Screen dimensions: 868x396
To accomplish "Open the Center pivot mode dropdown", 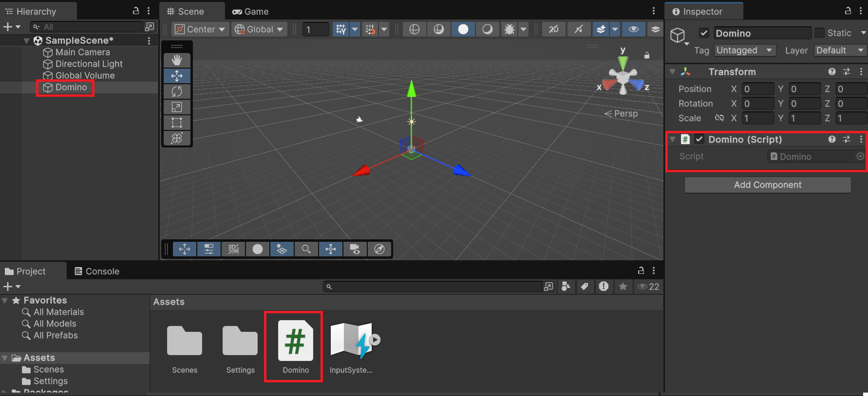I will [200, 30].
